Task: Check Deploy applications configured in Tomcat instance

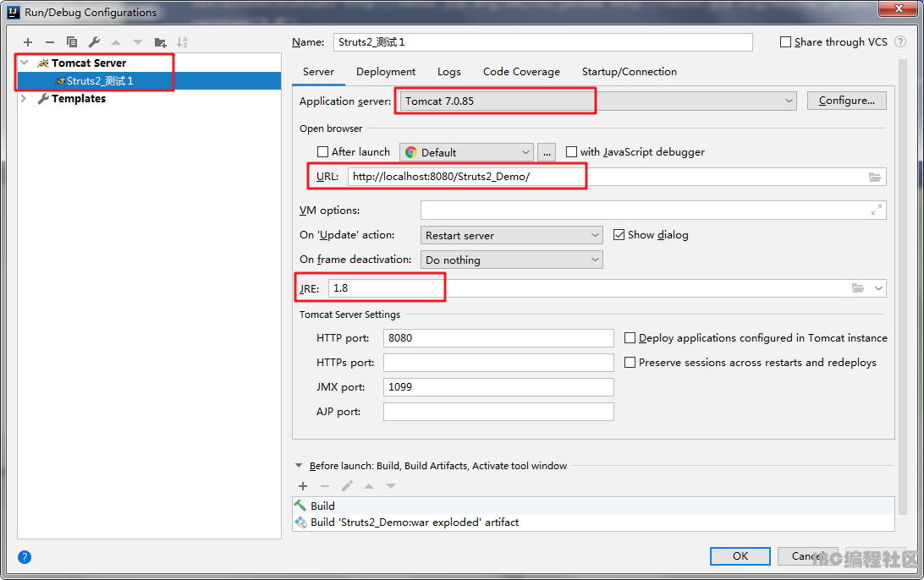Action: point(630,338)
